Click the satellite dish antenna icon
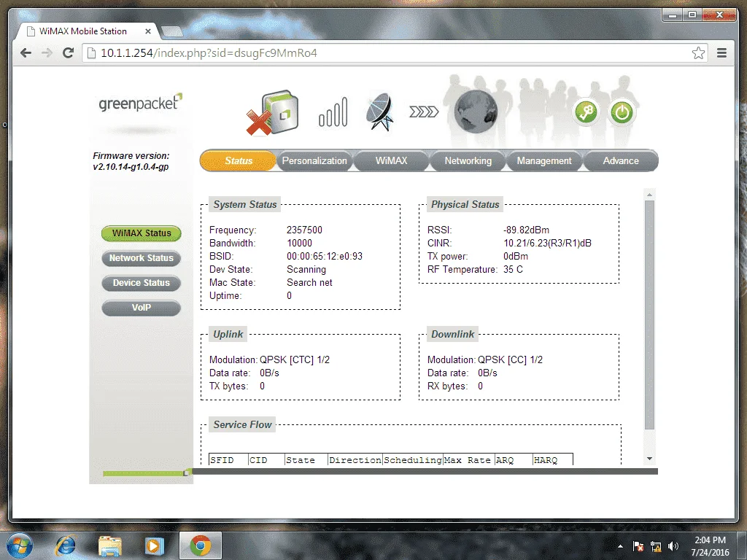The image size is (747, 560). [380, 112]
